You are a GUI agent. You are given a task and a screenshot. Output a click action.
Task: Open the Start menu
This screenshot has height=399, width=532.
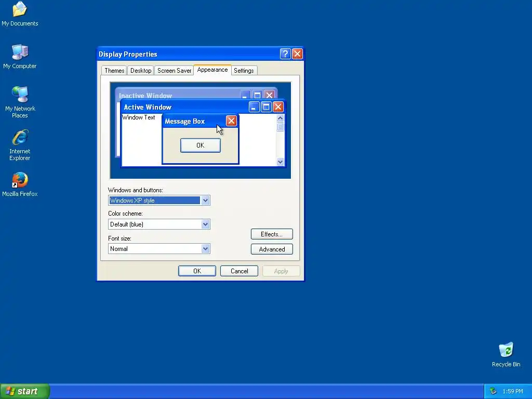[x=25, y=391]
